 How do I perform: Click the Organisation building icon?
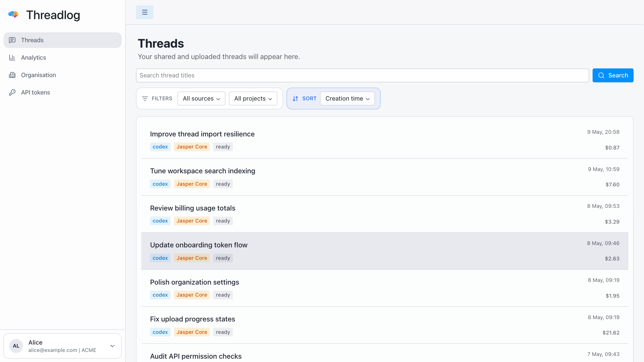pos(12,75)
